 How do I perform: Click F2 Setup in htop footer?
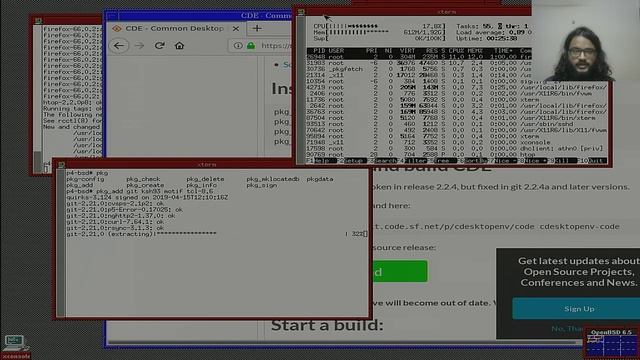[353, 161]
